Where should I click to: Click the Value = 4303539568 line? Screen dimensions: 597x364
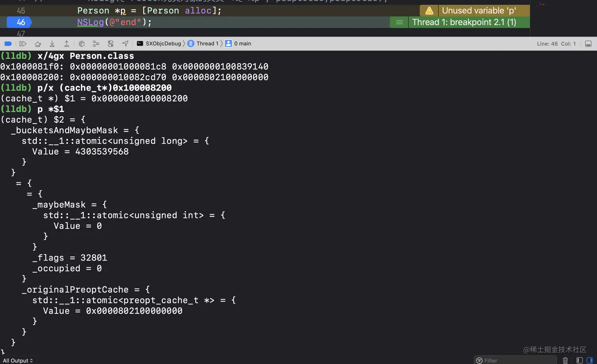point(81,152)
